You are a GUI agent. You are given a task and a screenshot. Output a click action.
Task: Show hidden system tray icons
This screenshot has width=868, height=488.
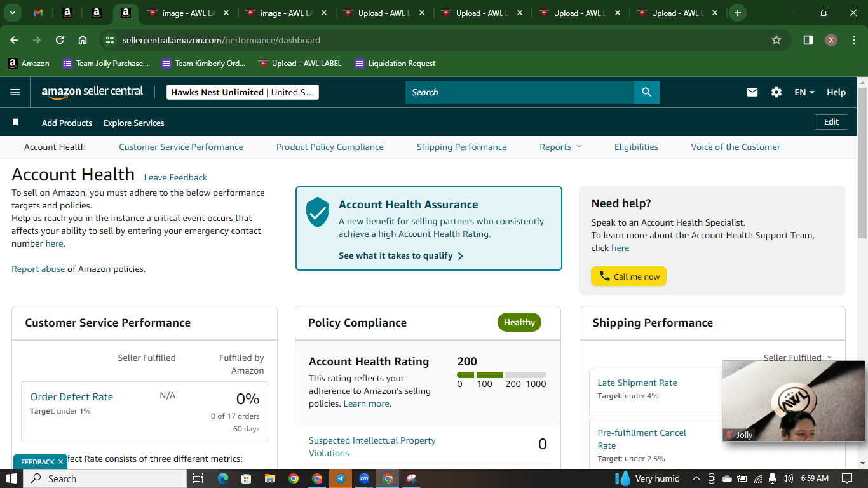(696, 478)
